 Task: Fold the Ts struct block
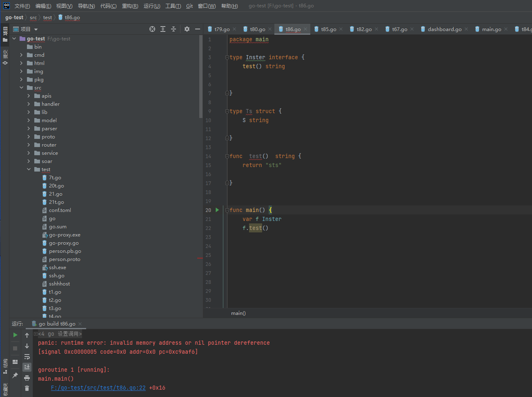tap(227, 112)
